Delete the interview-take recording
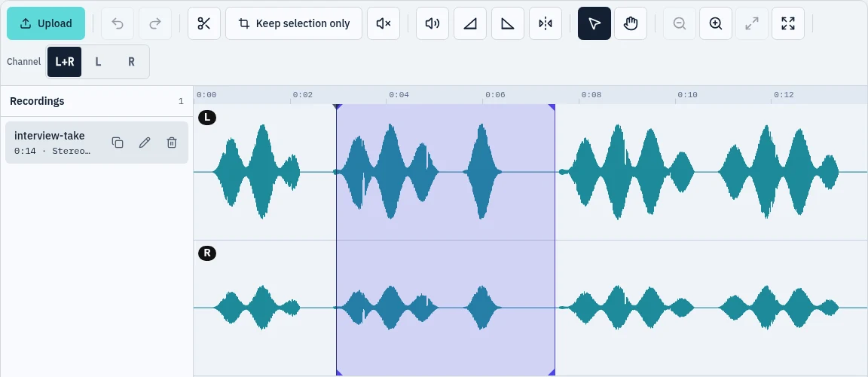 172,143
